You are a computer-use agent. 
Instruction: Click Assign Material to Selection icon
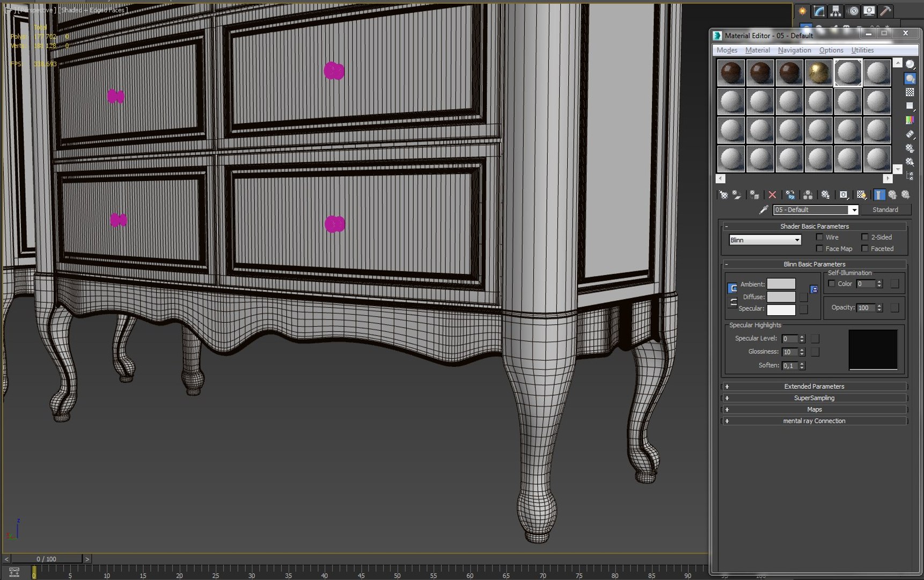point(754,195)
